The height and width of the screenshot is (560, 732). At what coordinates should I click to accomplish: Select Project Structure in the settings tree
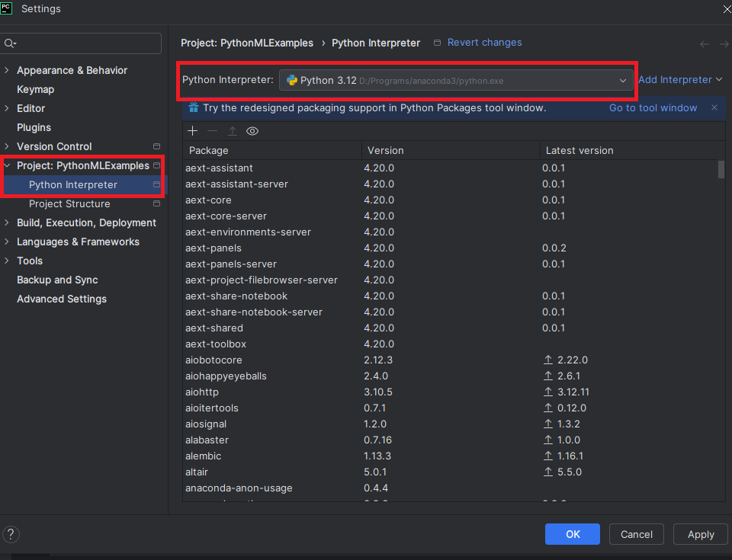[69, 204]
